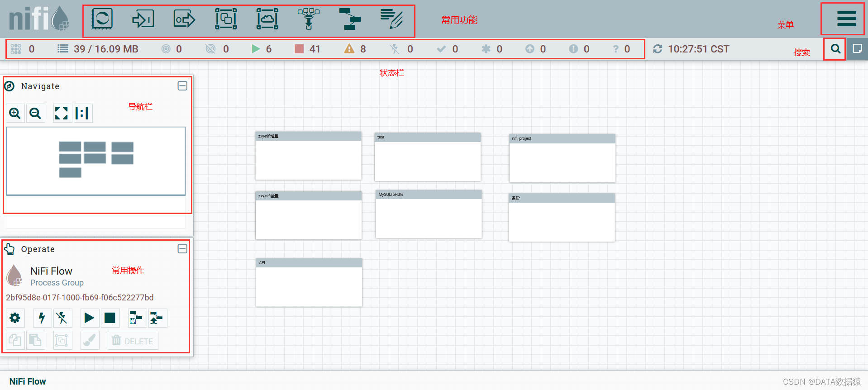Select the zxy-nifi增量 process group

coord(308,156)
